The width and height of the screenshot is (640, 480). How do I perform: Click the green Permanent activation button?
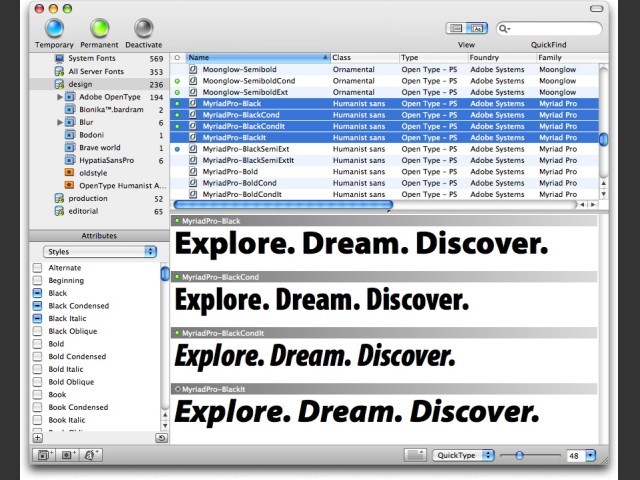99,28
